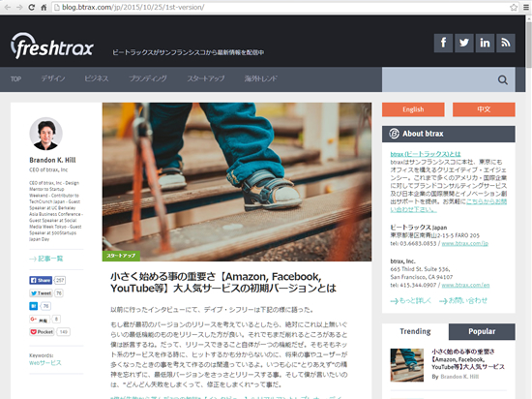
Task: Switch to the English version
Action: (413, 109)
